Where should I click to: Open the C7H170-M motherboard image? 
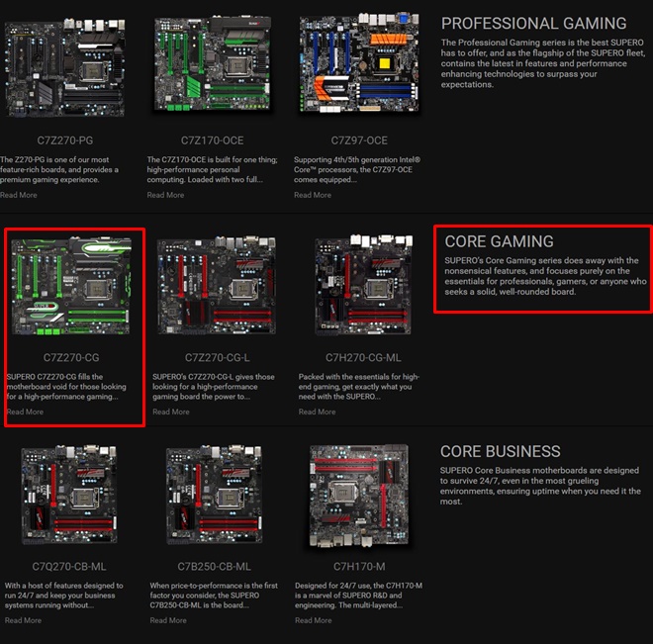click(x=359, y=496)
